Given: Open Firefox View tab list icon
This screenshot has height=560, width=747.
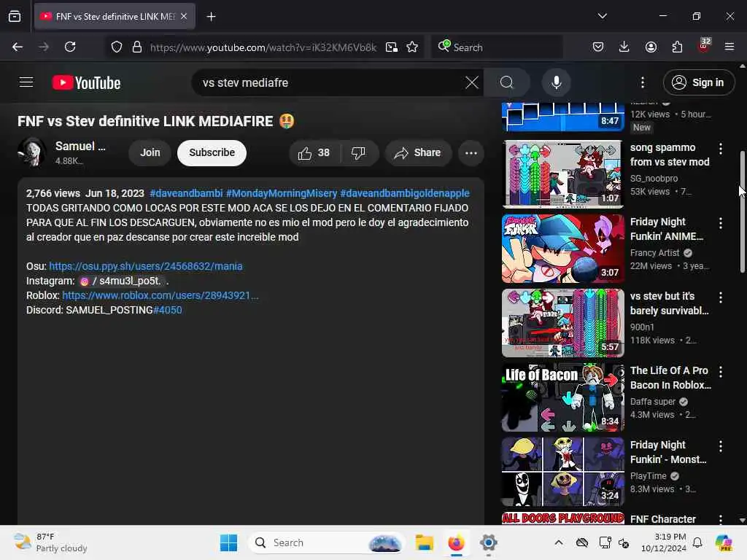Looking at the screenshot, I should (x=15, y=16).
